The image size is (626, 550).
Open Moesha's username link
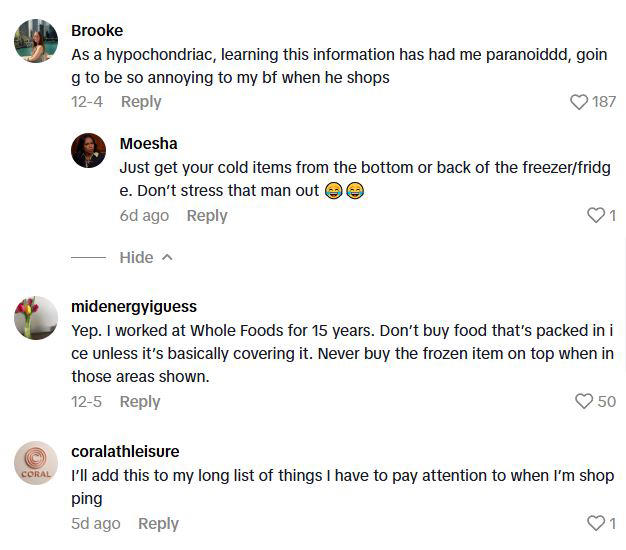(148, 144)
